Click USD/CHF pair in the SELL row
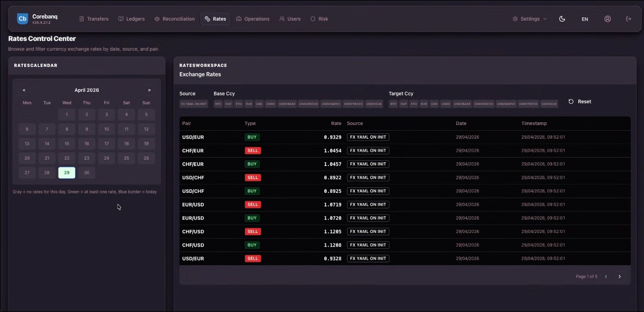The width and height of the screenshot is (644, 312). pos(193,178)
